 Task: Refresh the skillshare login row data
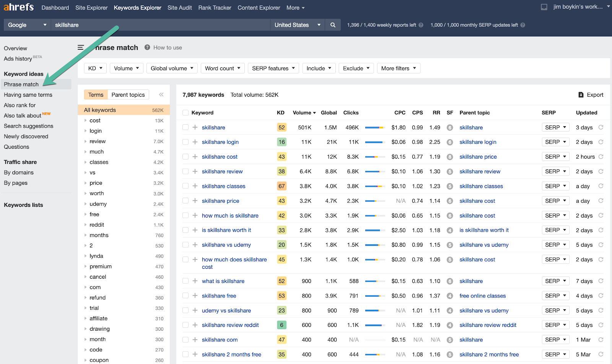click(x=601, y=142)
